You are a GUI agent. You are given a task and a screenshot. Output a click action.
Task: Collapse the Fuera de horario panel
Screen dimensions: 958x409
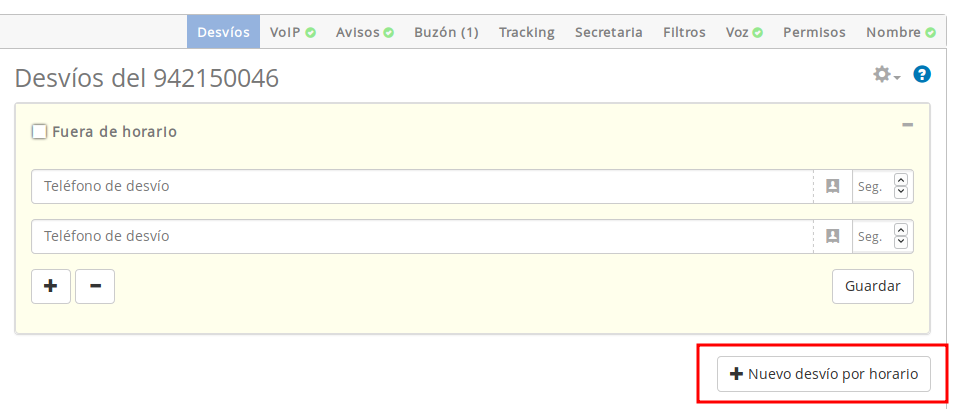[x=907, y=125]
